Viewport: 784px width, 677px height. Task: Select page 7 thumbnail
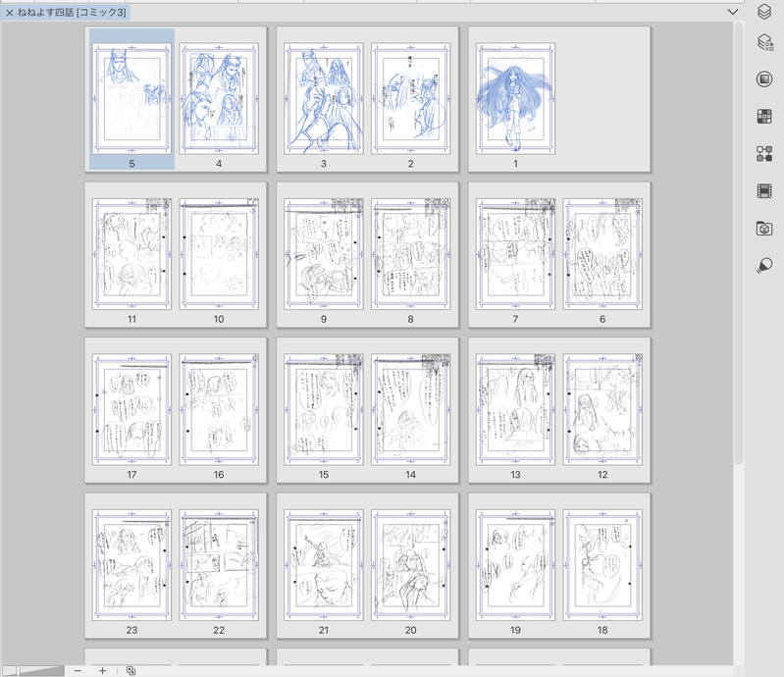(x=515, y=254)
